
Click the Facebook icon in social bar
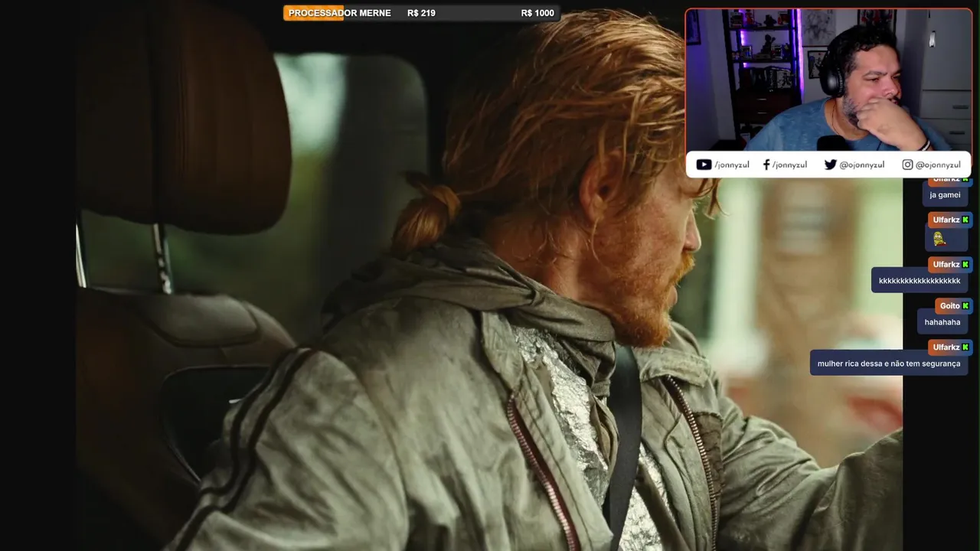click(x=766, y=165)
